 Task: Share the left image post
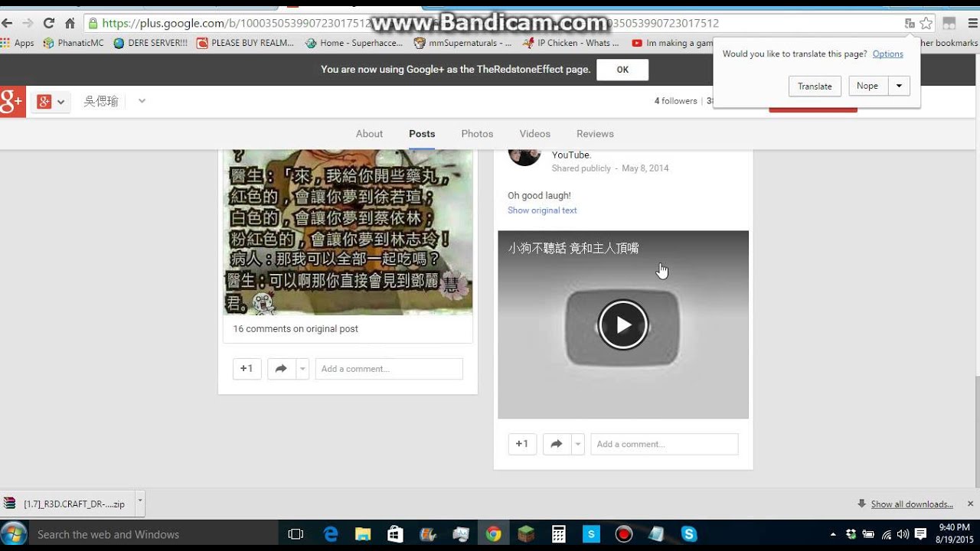pos(281,369)
